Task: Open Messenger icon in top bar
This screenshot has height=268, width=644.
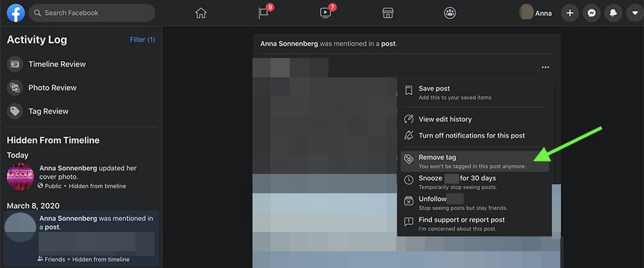Action: click(x=591, y=13)
